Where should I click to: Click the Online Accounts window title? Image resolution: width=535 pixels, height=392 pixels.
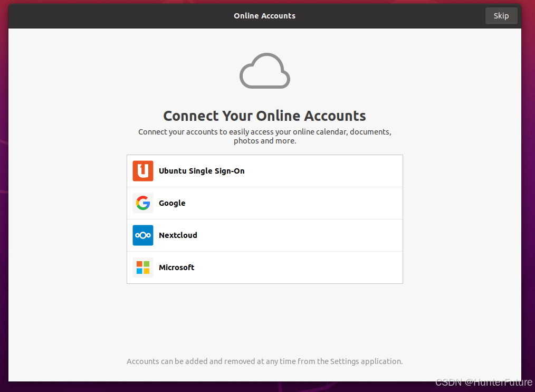[x=264, y=16]
